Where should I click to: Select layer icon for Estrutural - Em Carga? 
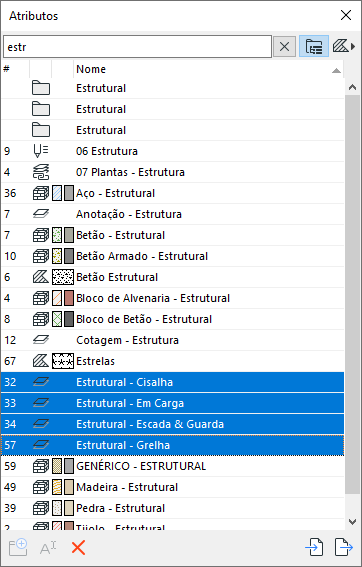(x=41, y=403)
